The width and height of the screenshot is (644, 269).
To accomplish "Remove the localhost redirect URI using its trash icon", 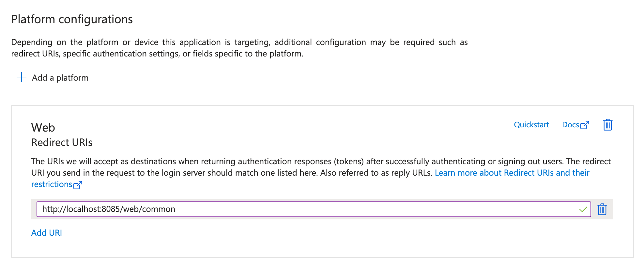I will click(x=602, y=209).
